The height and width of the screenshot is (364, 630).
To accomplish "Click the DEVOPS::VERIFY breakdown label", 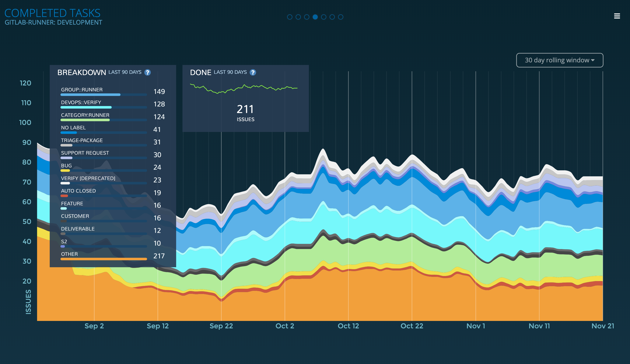I will click(x=81, y=102).
